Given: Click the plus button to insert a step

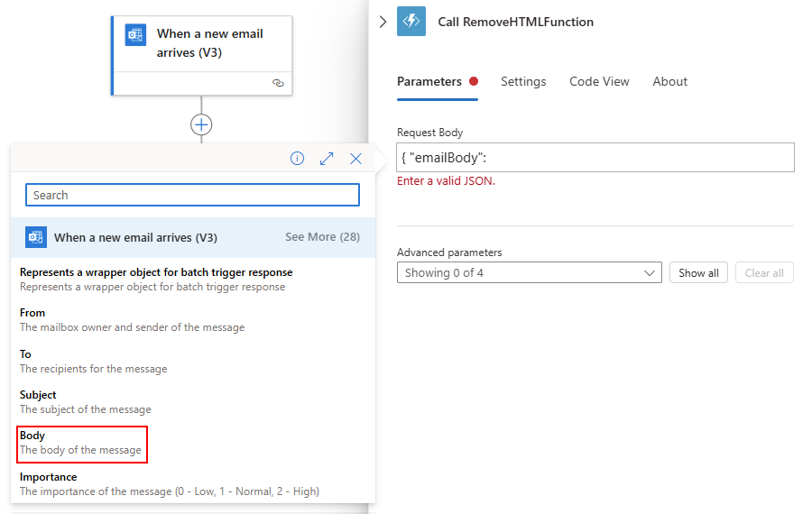Looking at the screenshot, I should 201,124.
